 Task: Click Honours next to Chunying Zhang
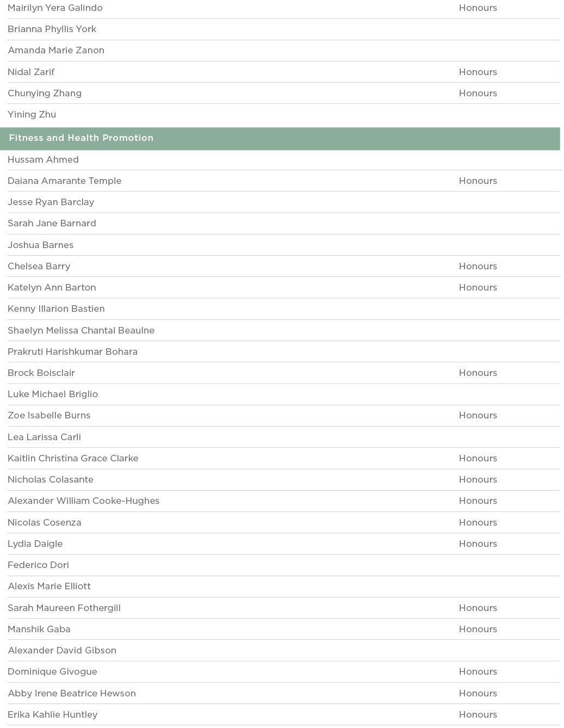tap(478, 93)
